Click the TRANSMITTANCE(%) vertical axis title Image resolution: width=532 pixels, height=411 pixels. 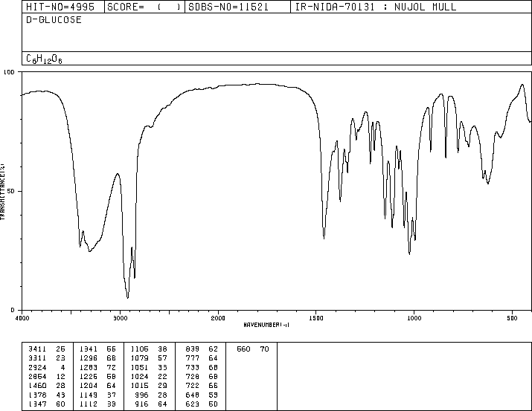(x=2, y=192)
